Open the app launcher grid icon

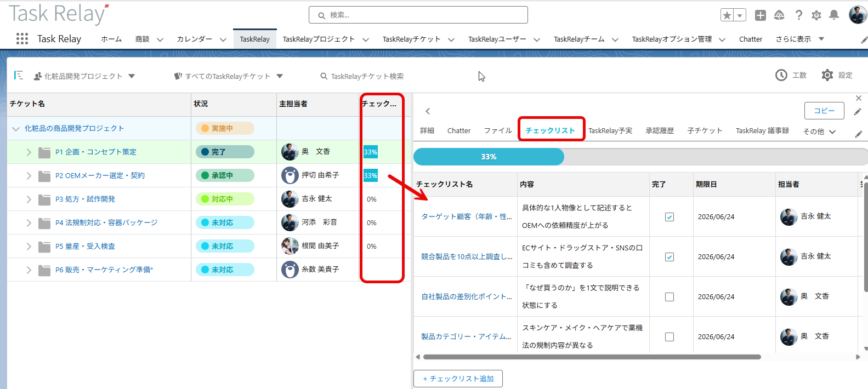(x=22, y=38)
